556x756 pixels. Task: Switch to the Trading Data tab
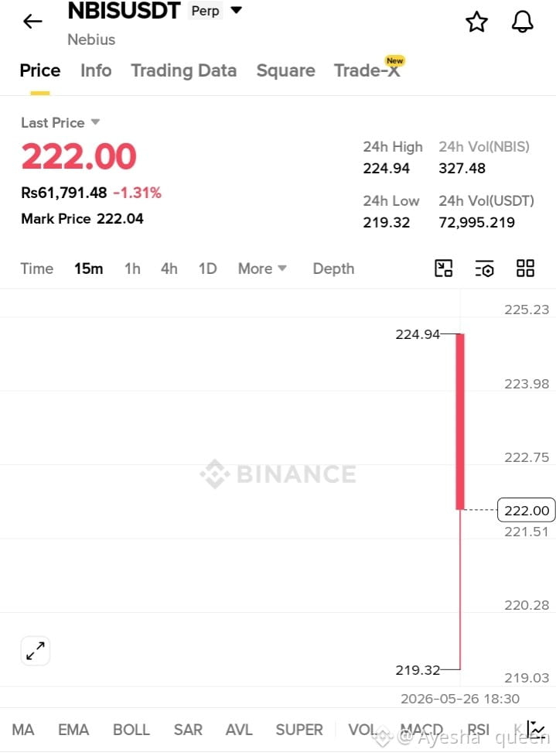point(183,70)
